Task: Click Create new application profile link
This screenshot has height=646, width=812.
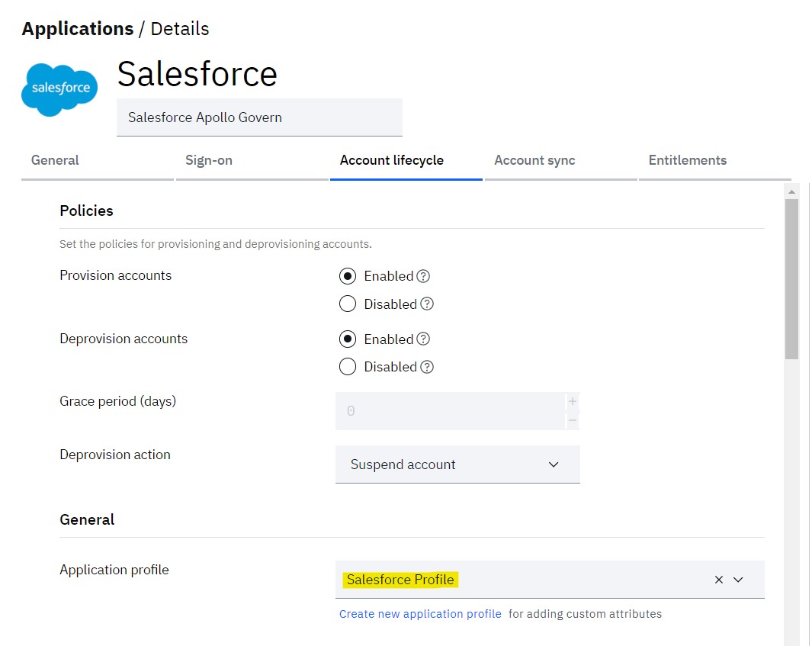Action: [420, 614]
